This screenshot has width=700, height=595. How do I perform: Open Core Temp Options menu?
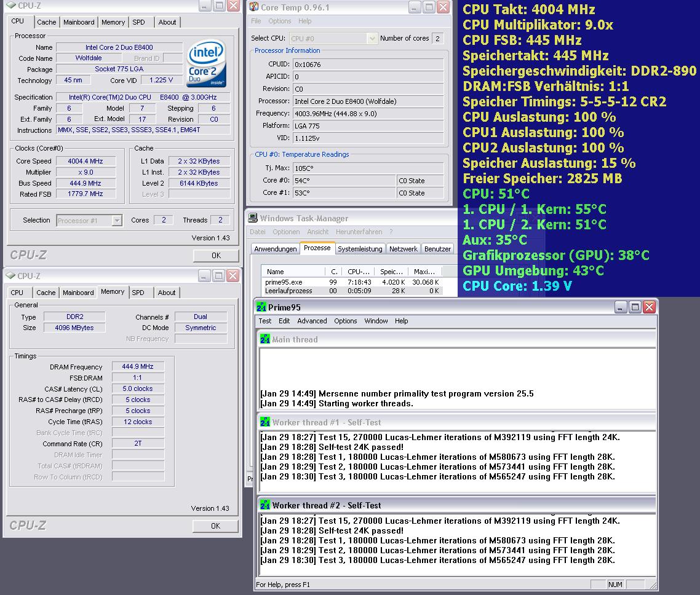click(279, 21)
